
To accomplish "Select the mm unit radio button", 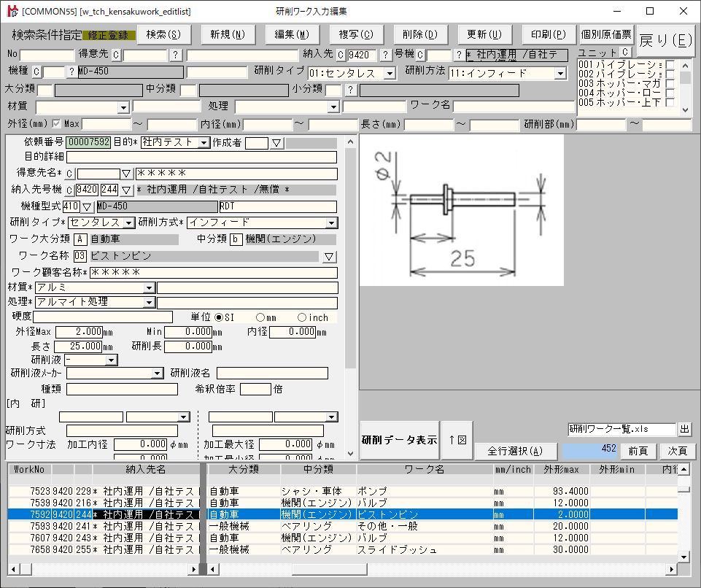I will pos(260,317).
